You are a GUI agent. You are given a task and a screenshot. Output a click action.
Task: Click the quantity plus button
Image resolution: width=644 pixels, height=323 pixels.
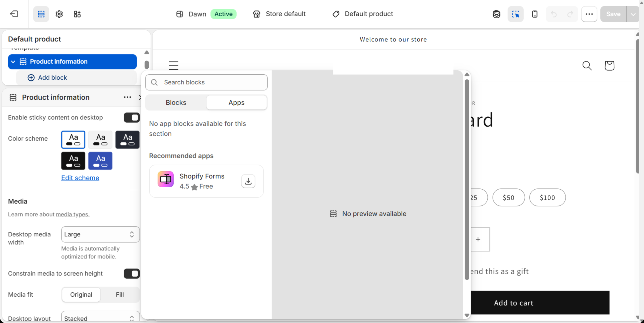[478, 239]
